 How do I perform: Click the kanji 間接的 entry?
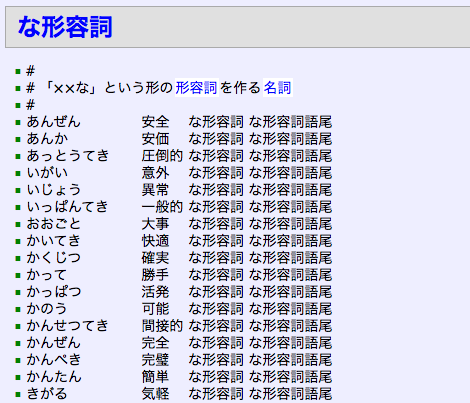coord(162,326)
